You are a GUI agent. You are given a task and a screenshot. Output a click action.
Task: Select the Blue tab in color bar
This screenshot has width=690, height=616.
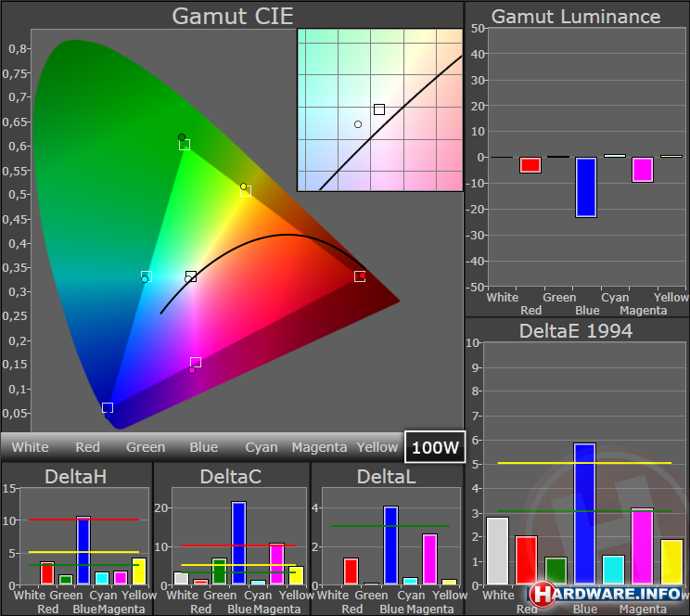(204, 447)
